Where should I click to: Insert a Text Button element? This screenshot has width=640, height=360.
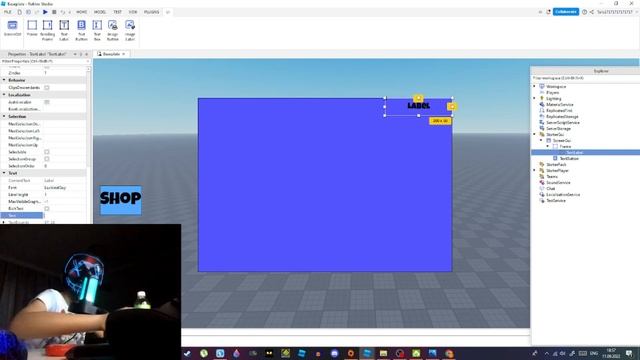tap(81, 30)
